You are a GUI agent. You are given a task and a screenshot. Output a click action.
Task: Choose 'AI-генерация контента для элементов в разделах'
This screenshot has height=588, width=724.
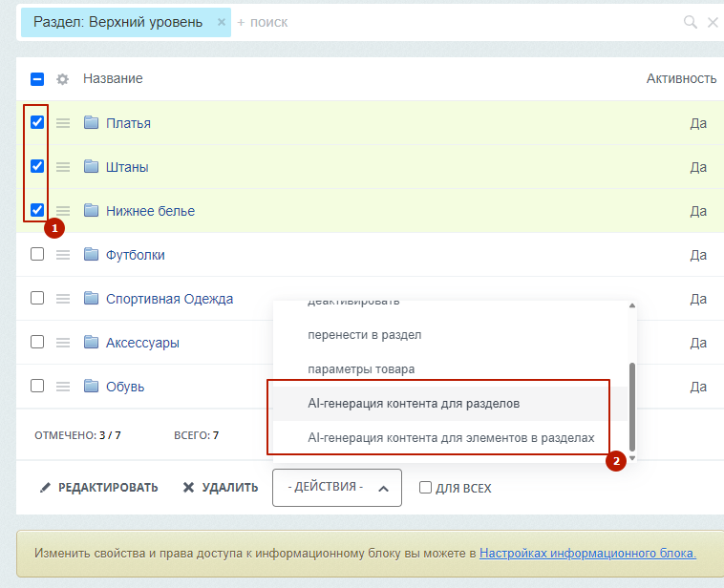coord(450,437)
